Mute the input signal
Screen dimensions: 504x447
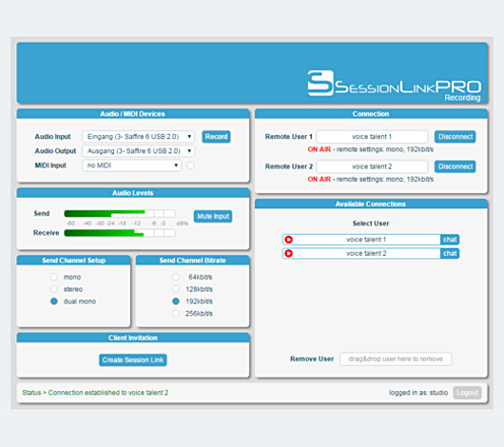click(213, 216)
